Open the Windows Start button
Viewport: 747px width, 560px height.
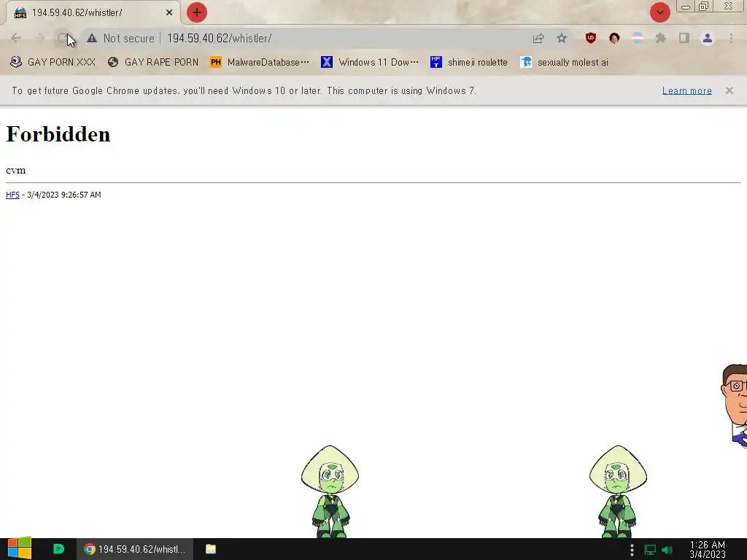[x=20, y=548]
